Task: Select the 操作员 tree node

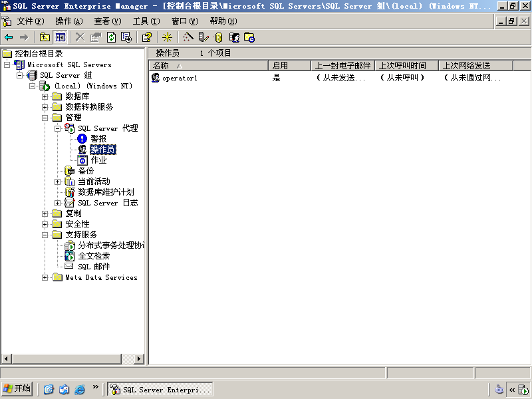Action: [103, 150]
